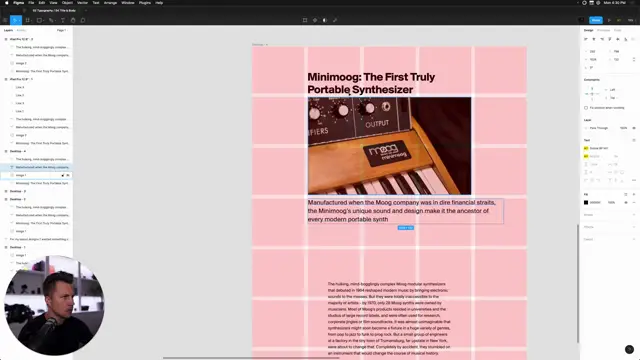The height and width of the screenshot is (360, 640).
Task: Select the Text tool
Action: tap(63, 20)
